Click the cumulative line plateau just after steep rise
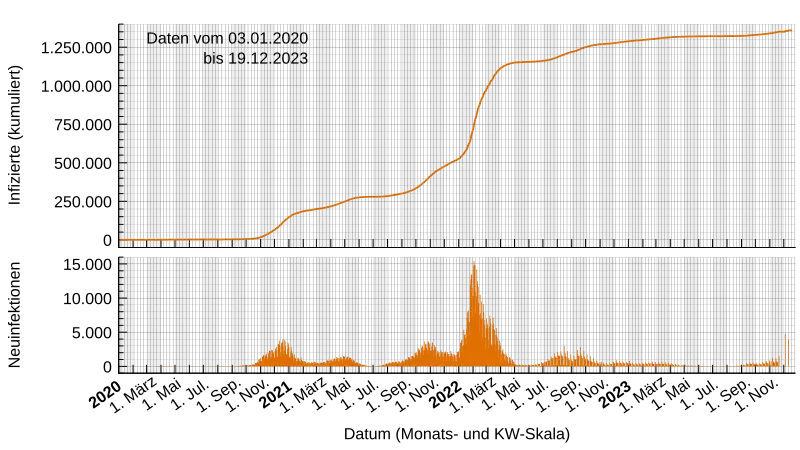The image size is (800, 450). point(528,62)
